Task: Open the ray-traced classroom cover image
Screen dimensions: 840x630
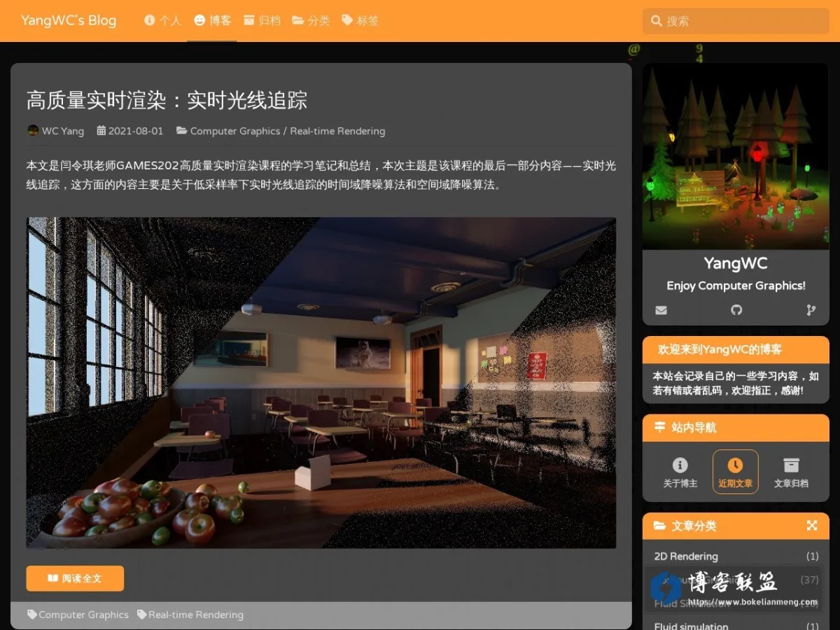Action: point(321,382)
